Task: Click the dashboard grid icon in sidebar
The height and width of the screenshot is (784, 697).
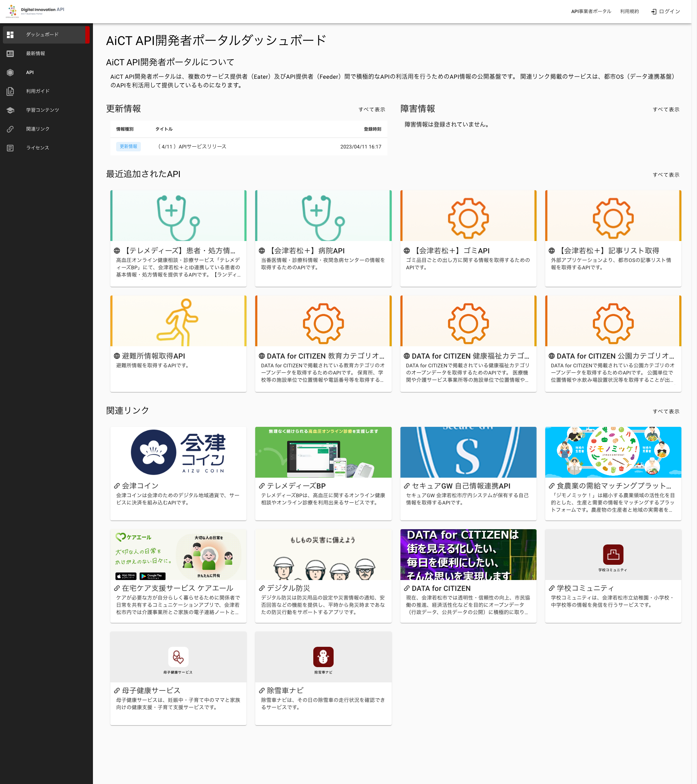Action: click(11, 34)
